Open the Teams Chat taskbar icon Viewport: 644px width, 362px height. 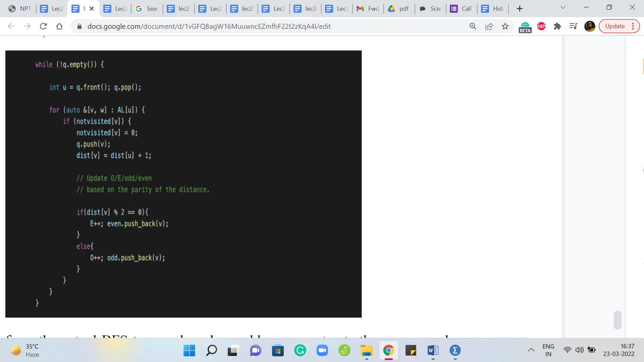tap(256, 351)
